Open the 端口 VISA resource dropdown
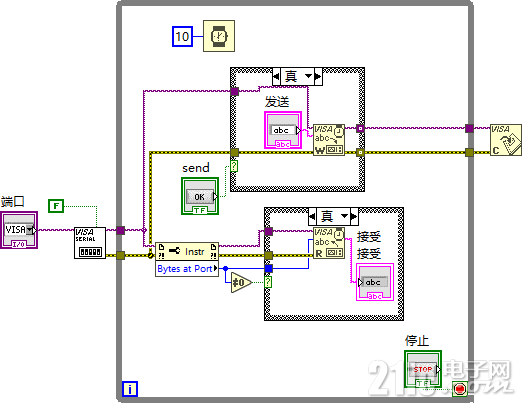The height and width of the screenshot is (403, 522). coord(30,230)
